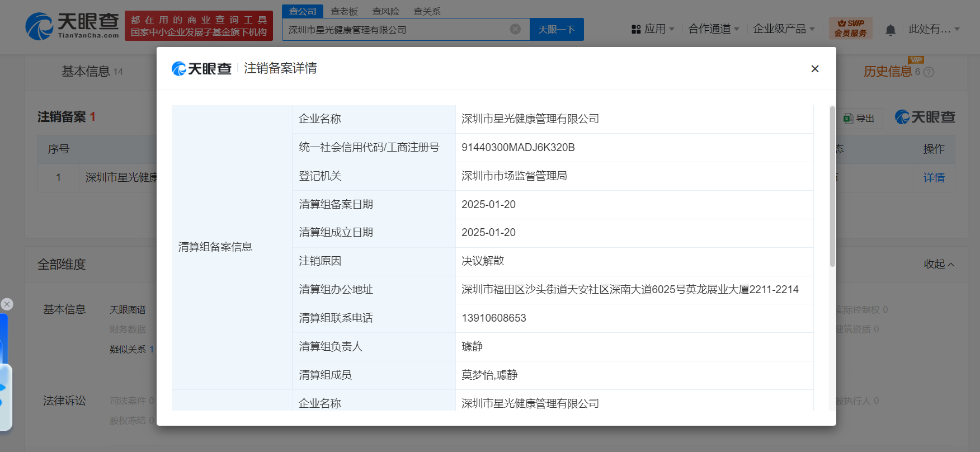Open the 基本信息 14 tab
This screenshot has width=980, height=452.
click(92, 72)
